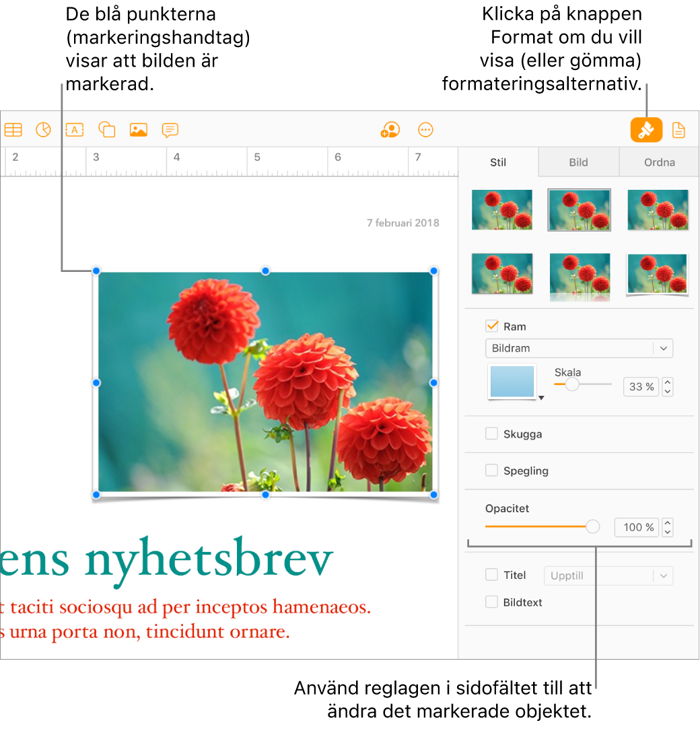Click the Opacitet 100 % field
700x729 pixels.
click(x=637, y=527)
